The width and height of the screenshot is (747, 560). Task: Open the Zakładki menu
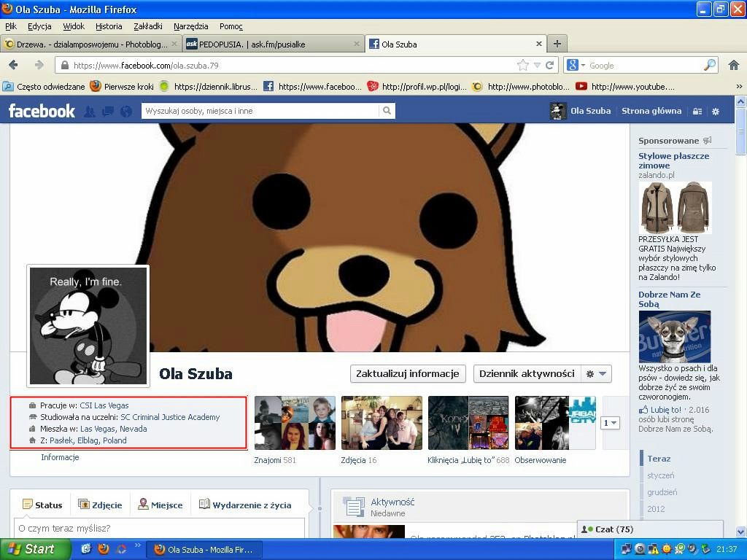tap(147, 26)
